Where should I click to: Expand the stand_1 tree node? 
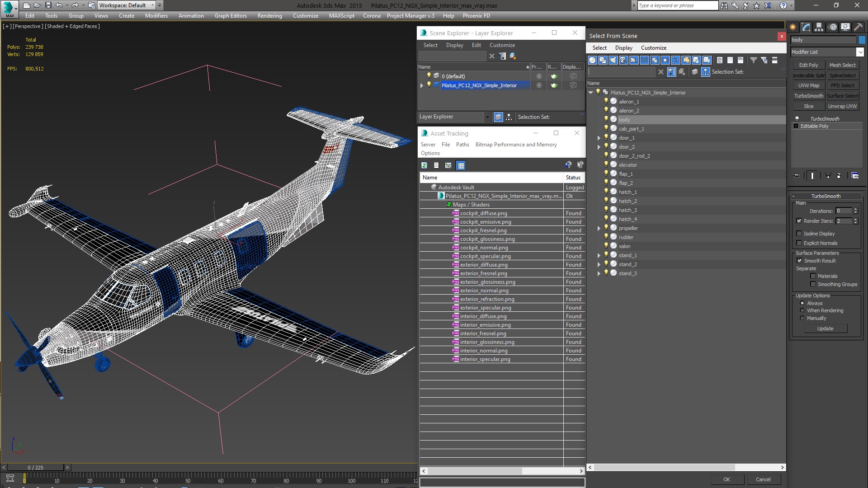pos(599,255)
